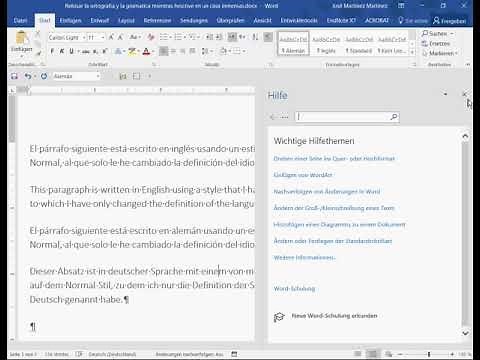Open the font color dropdown arrow

(x=152, y=51)
